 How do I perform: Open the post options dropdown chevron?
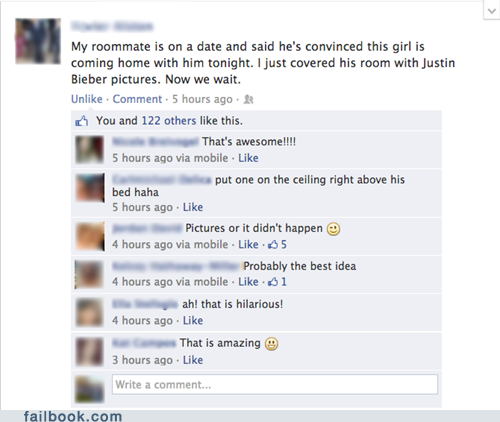pyautogui.click(x=491, y=11)
